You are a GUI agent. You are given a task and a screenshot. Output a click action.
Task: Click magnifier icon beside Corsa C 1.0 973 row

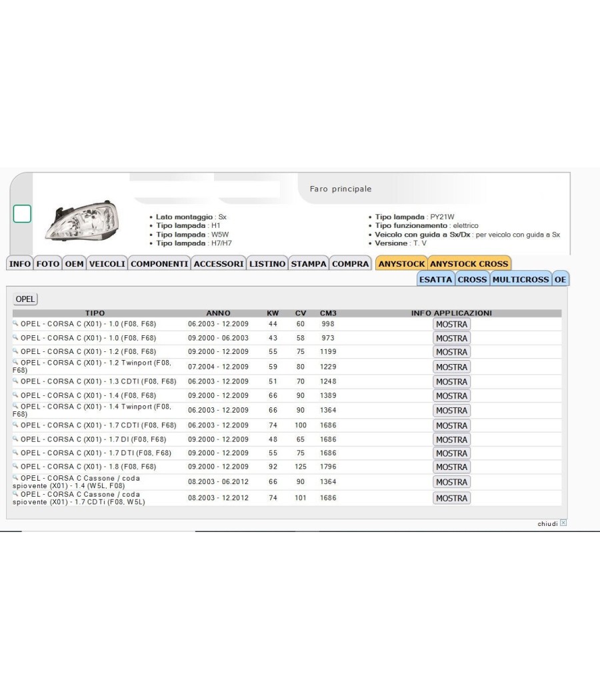click(15, 337)
